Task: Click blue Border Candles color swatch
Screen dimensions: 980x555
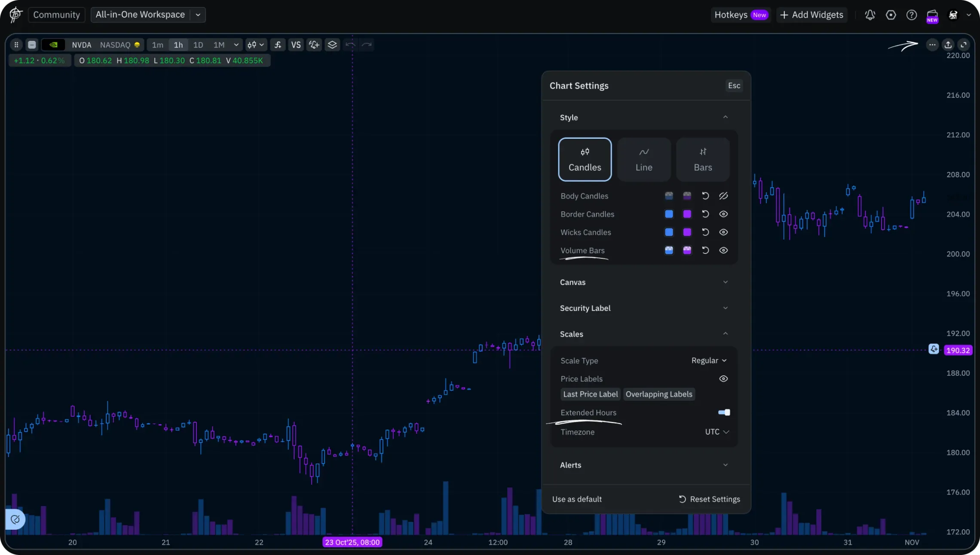Action: tap(669, 214)
